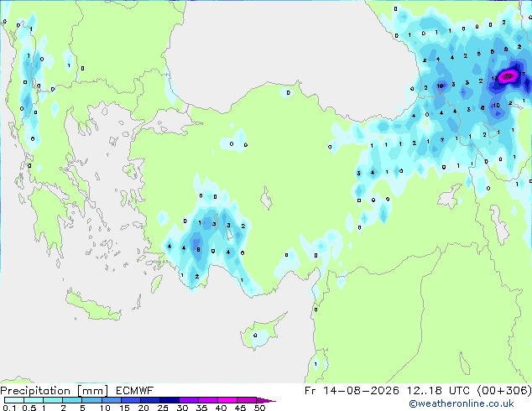
Task: Pick the 25–30 mm dark navy legend swatch
Action: pos(170,400)
